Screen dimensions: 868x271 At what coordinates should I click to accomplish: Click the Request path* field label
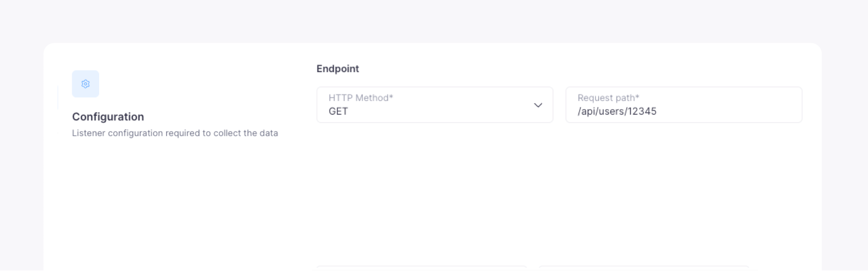click(x=608, y=98)
